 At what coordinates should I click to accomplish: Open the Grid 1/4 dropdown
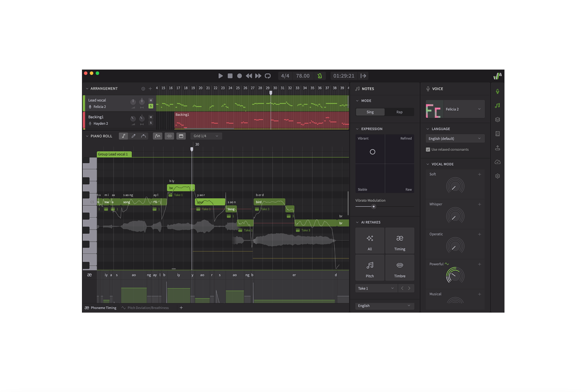pyautogui.click(x=206, y=136)
